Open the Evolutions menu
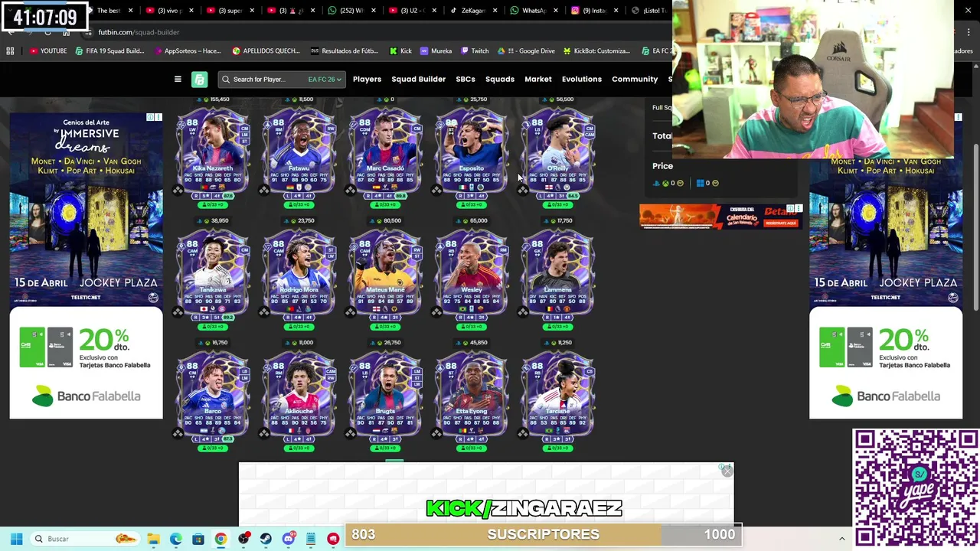Screen dimensions: 980x551 pos(582,80)
